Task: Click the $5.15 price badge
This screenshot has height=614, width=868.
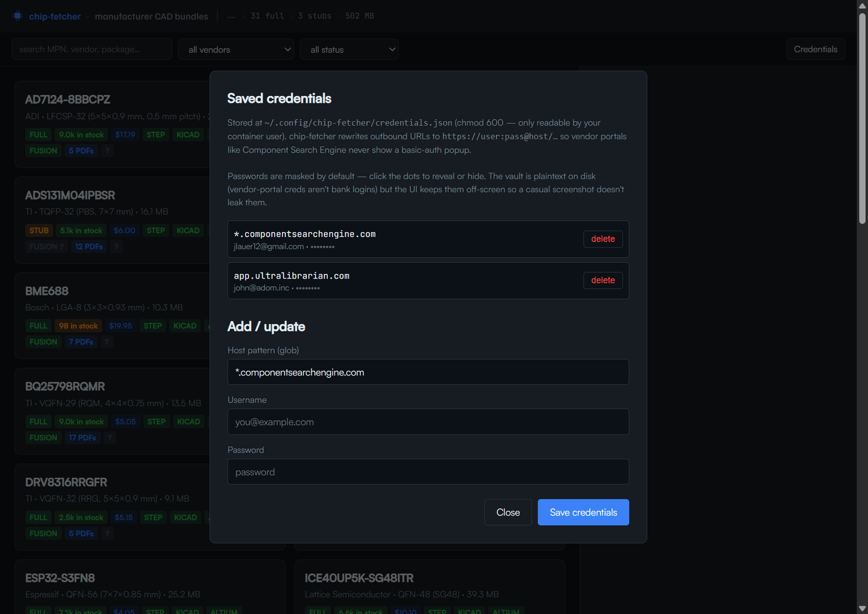Action: [123, 517]
